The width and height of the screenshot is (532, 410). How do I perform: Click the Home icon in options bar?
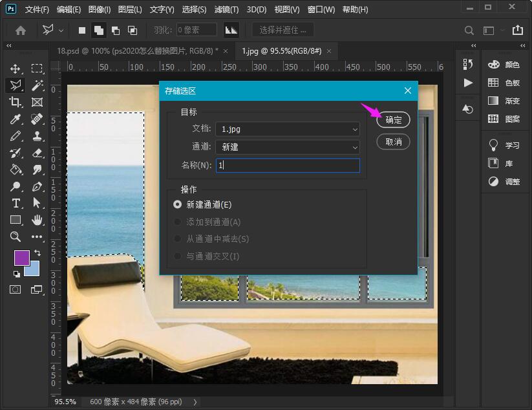click(x=21, y=30)
